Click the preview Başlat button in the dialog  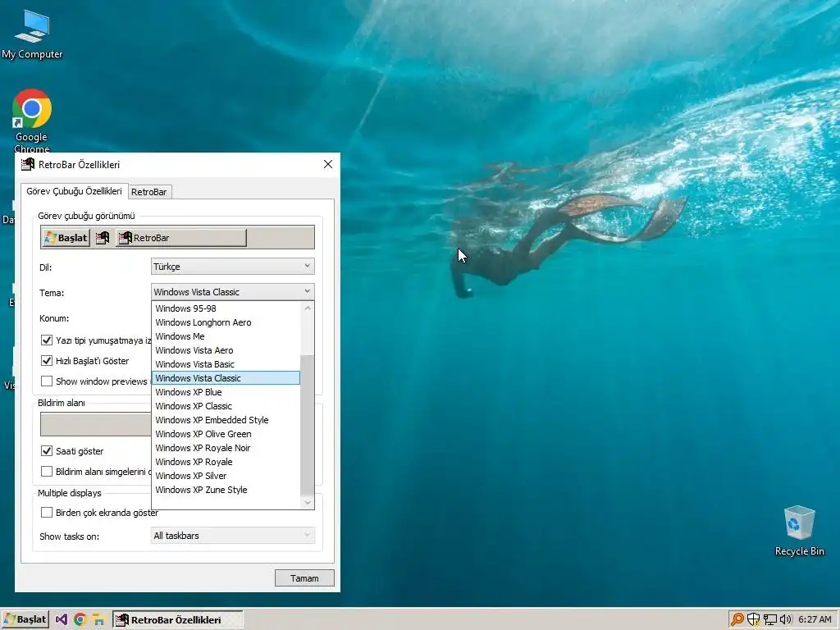(66, 238)
